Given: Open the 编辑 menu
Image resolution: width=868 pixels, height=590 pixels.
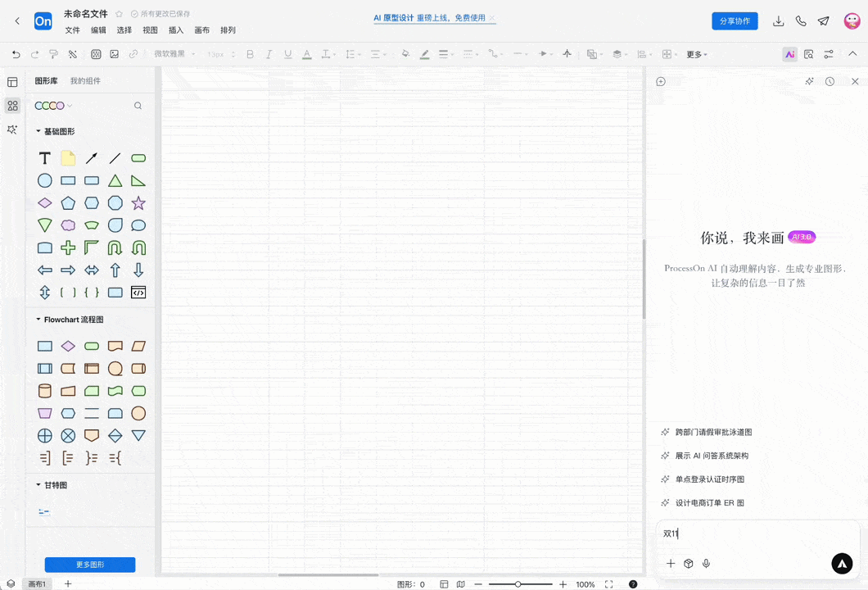Looking at the screenshot, I should (98, 30).
